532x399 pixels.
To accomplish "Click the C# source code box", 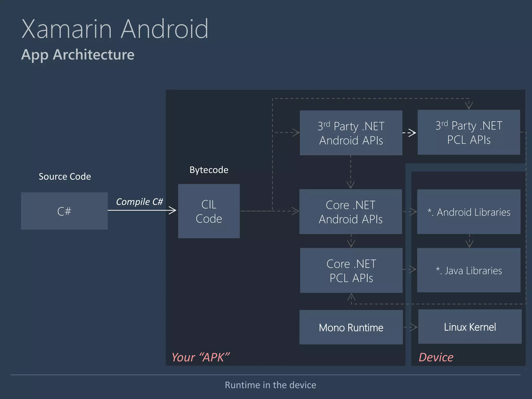I will (64, 211).
